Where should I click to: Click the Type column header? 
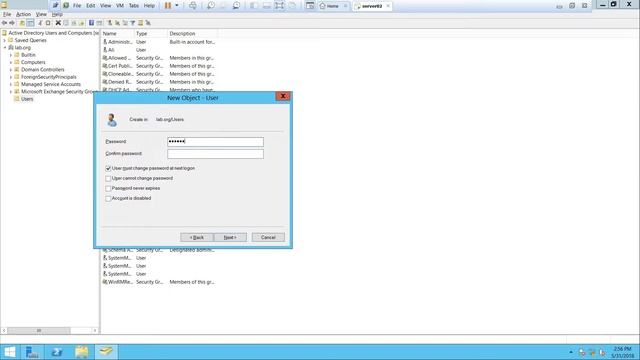click(151, 33)
